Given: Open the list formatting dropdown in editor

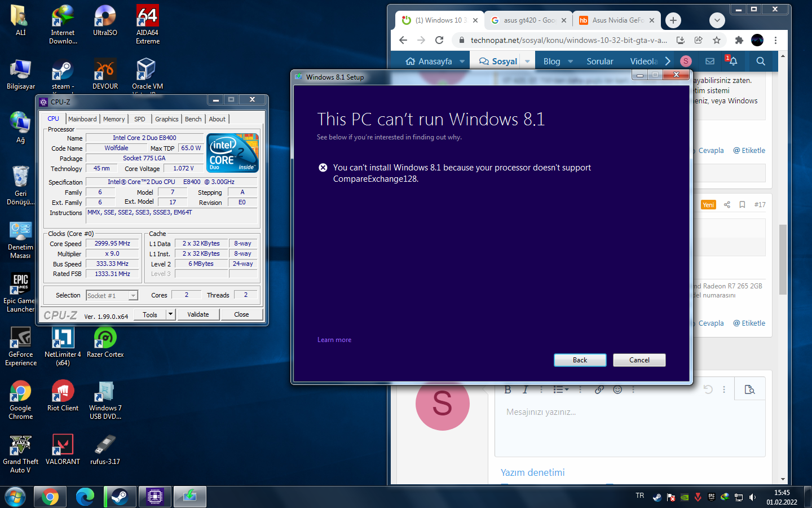Looking at the screenshot, I should click(561, 389).
